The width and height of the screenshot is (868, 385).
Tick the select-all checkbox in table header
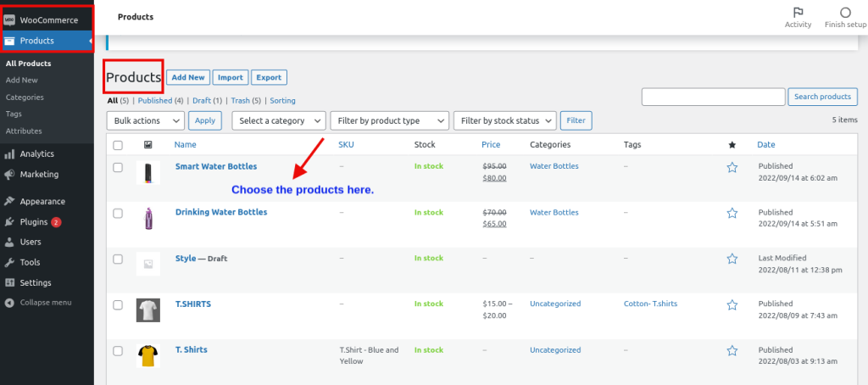[118, 145]
